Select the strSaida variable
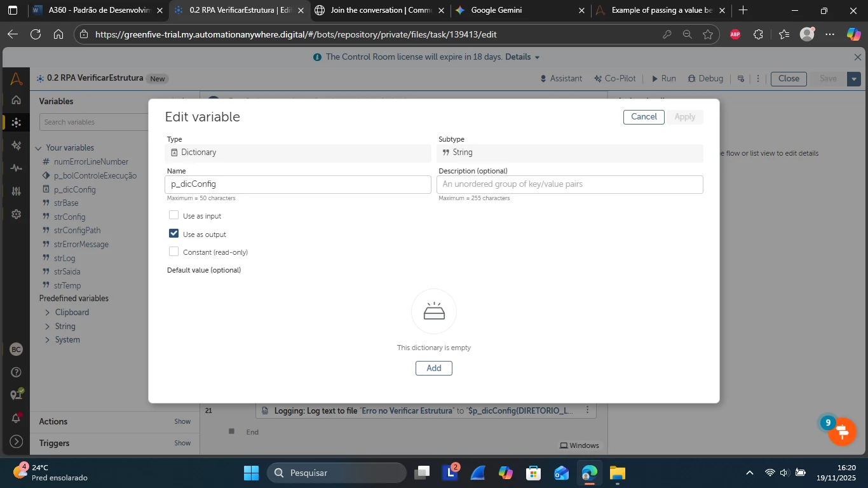Screen dimensions: 868x488 [67, 272]
